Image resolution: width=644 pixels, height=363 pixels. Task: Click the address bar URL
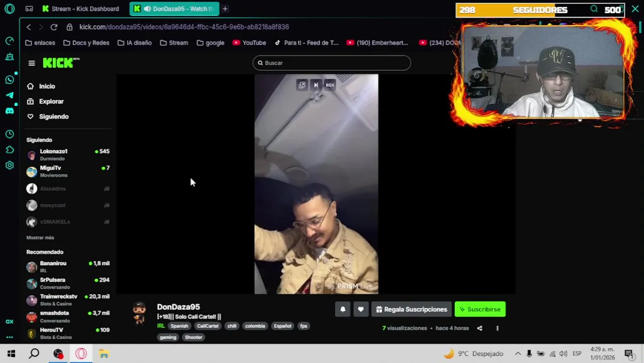(184, 27)
